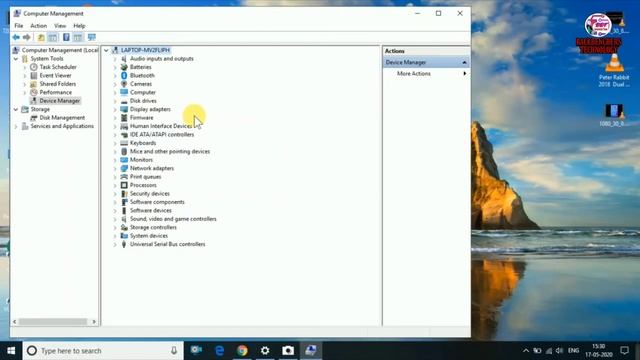Open Microsoft Edge from the taskbar
This screenshot has width=640, height=360.
tap(219, 351)
